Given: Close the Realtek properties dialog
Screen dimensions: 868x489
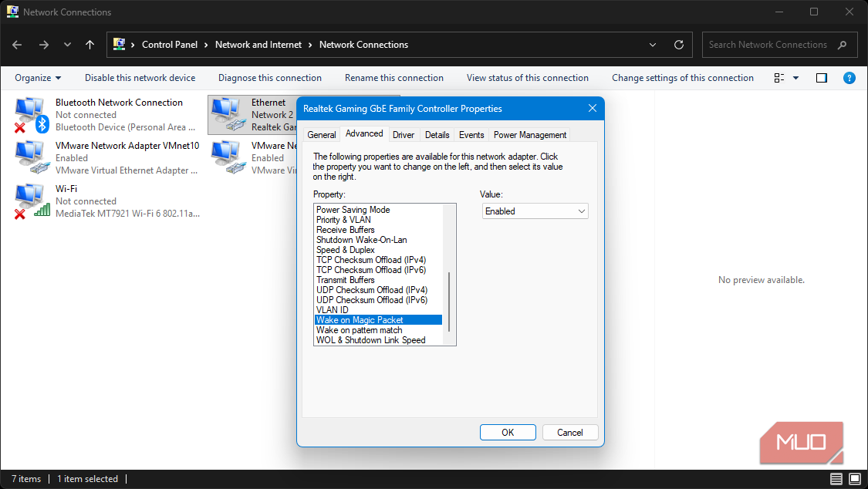Looking at the screenshot, I should (x=593, y=109).
